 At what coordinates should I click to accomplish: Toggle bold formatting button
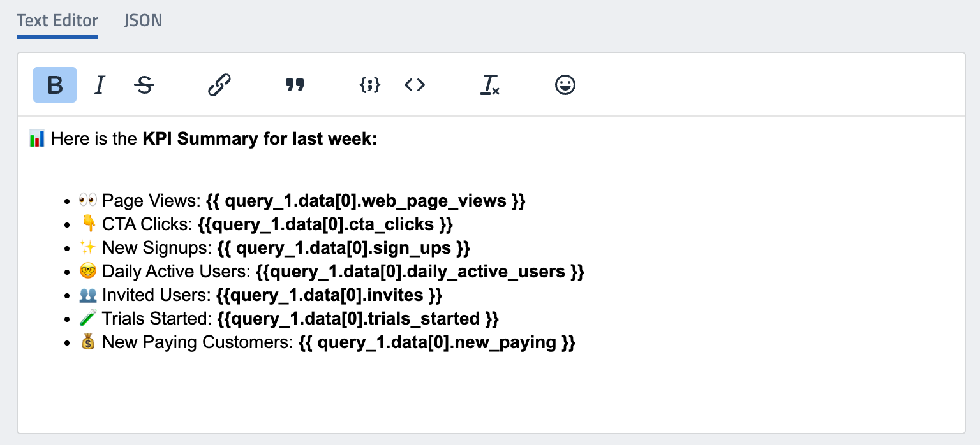coord(55,85)
